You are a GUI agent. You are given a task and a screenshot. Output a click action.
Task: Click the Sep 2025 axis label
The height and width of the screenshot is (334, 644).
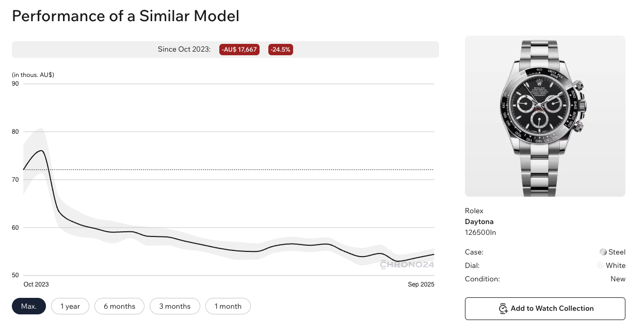[422, 284]
